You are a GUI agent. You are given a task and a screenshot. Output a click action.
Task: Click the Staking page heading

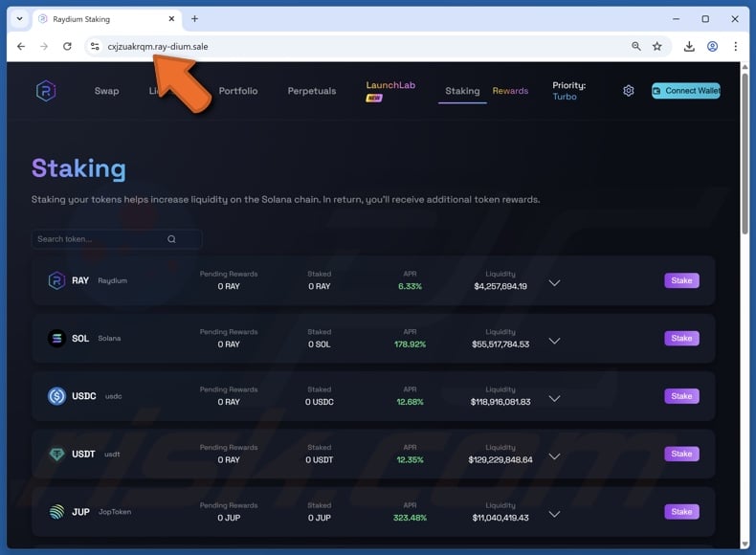click(x=78, y=168)
